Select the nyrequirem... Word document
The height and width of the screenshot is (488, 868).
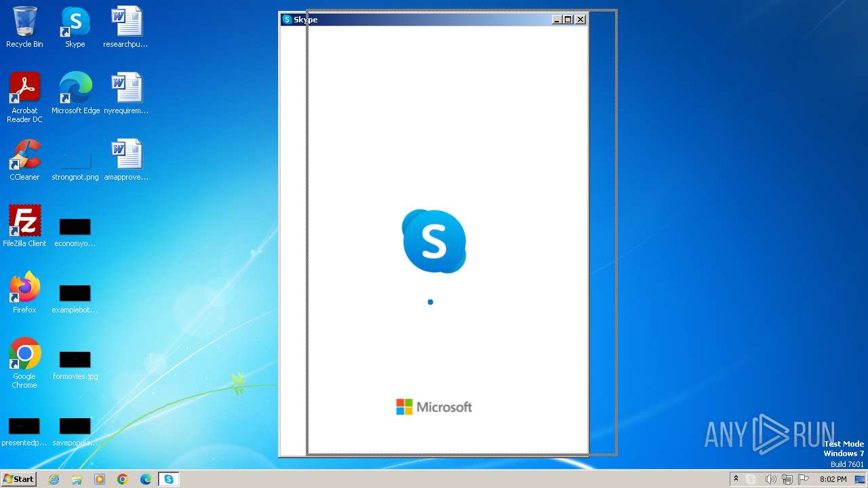126,94
